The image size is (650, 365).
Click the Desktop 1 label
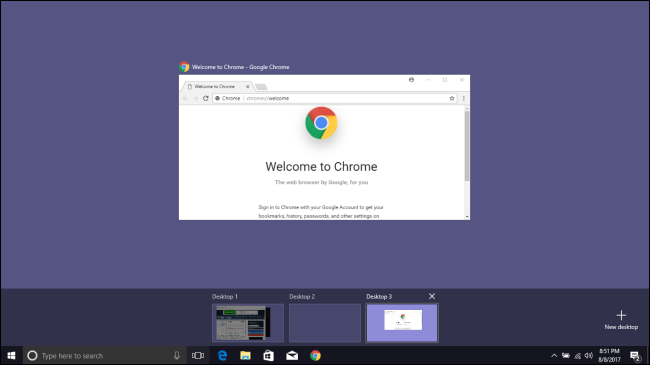coord(225,297)
